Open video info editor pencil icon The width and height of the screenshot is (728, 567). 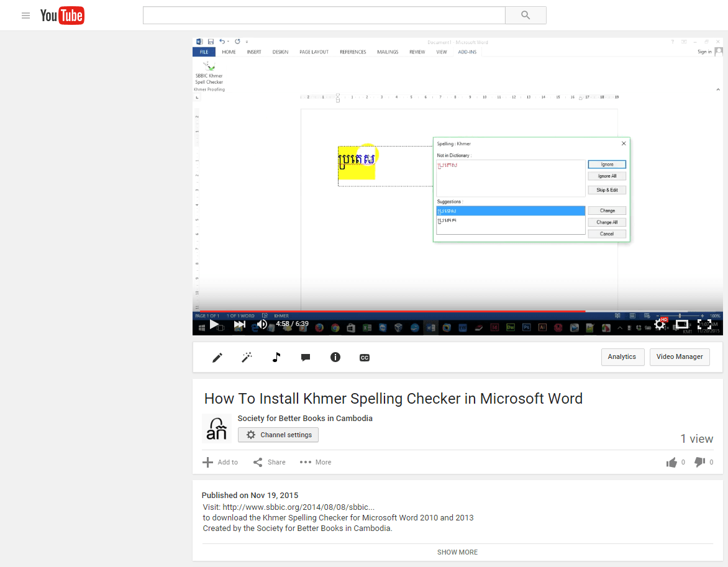click(x=217, y=357)
